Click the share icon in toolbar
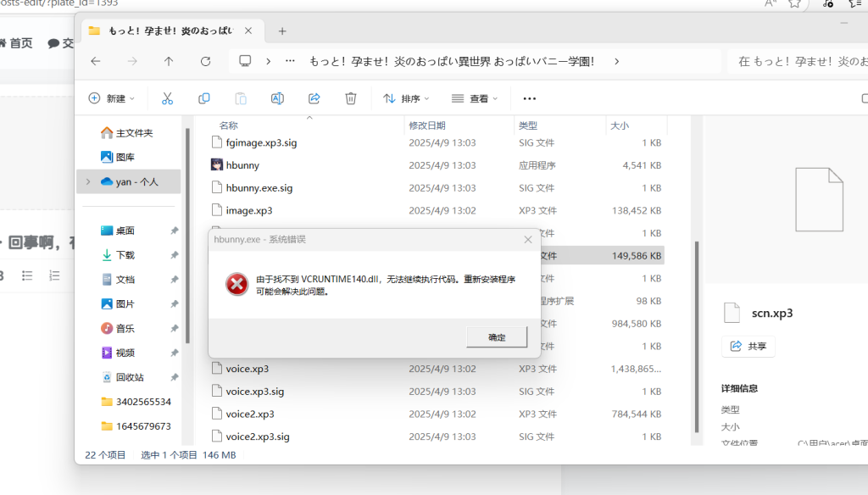 click(x=314, y=98)
